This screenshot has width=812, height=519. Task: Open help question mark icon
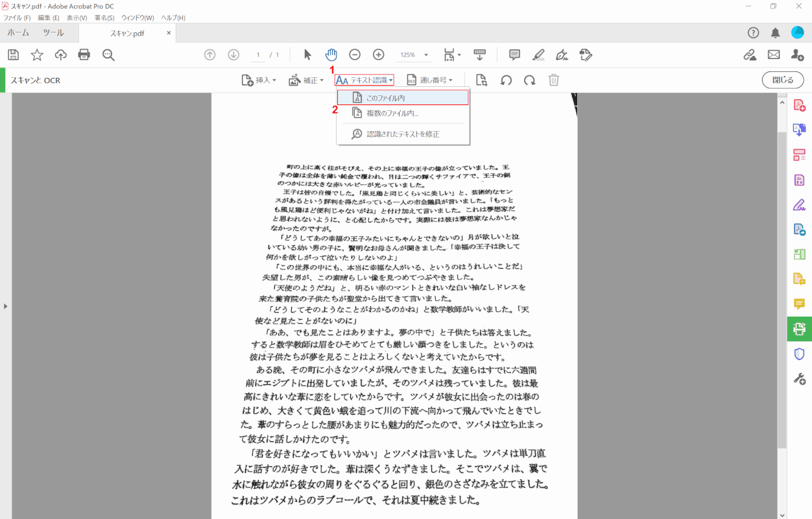coord(753,33)
